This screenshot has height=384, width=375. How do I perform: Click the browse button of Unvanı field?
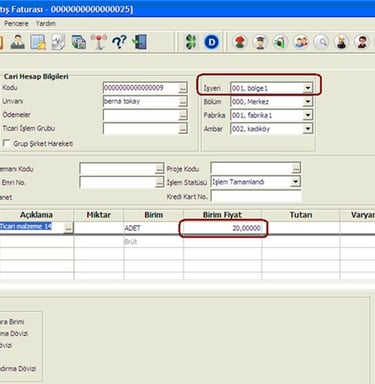[x=183, y=102]
